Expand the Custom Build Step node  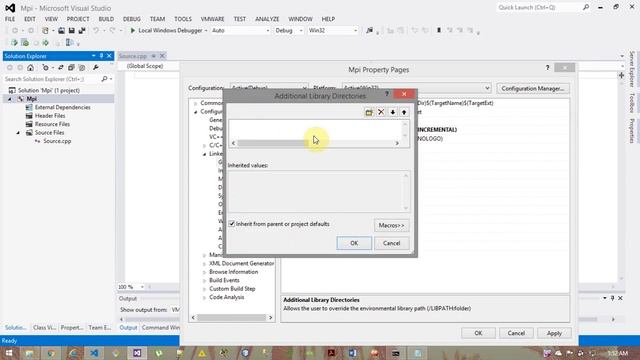204,289
